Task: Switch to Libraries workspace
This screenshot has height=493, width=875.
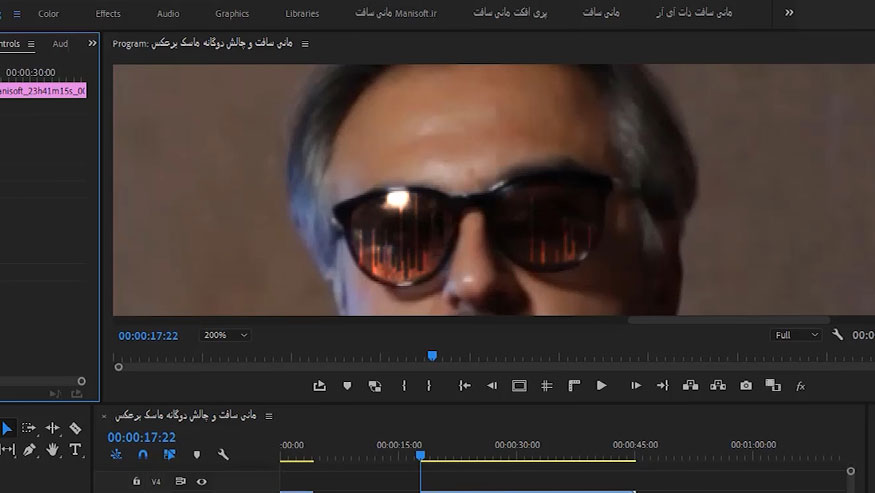Action: click(302, 13)
